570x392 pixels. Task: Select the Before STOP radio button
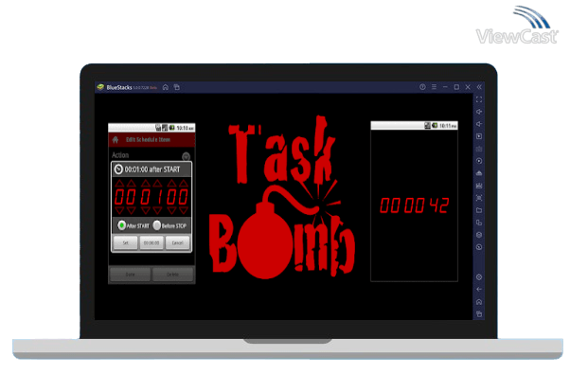[x=156, y=225]
